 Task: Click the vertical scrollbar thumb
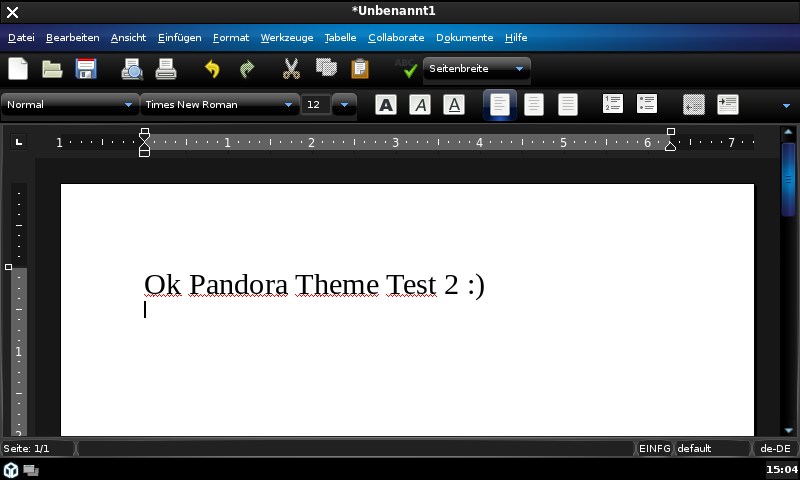[788, 178]
